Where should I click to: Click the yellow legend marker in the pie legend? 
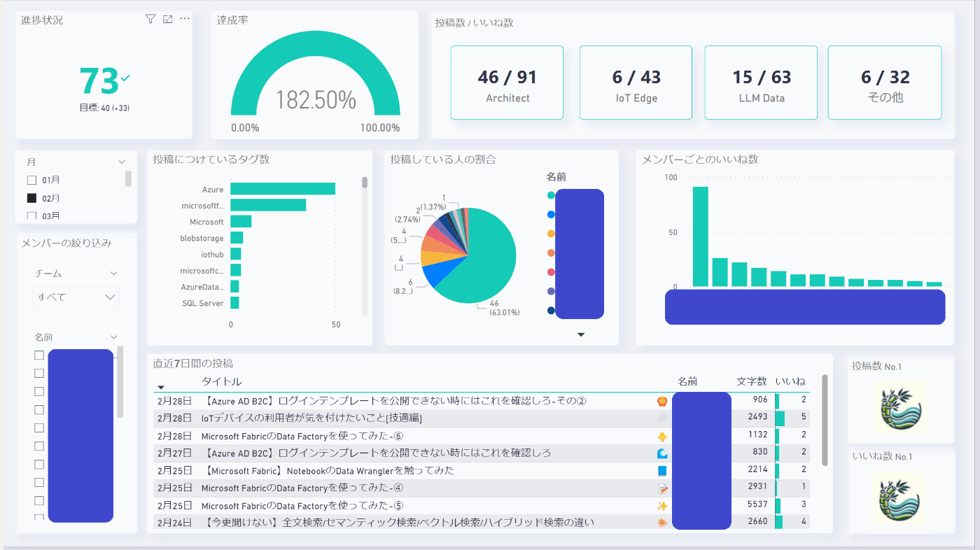(551, 234)
